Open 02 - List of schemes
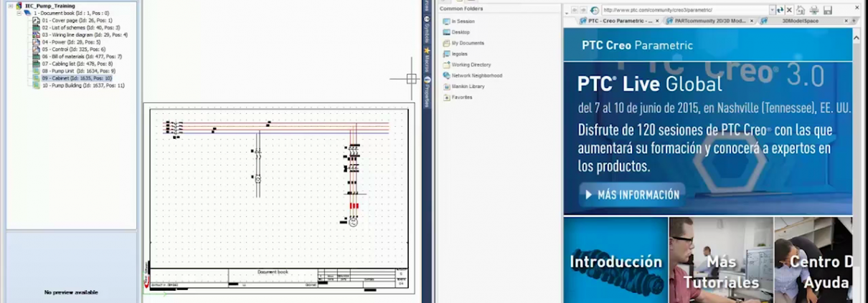The height and width of the screenshot is (303, 868). pyautogui.click(x=80, y=27)
